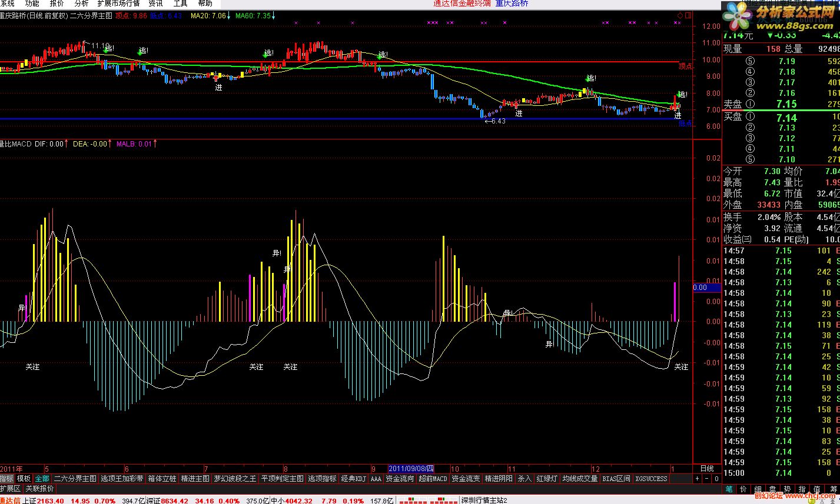Switch to the 逃顶王加彩带 indicator
This screenshot has width=840, height=504.
[x=122, y=479]
